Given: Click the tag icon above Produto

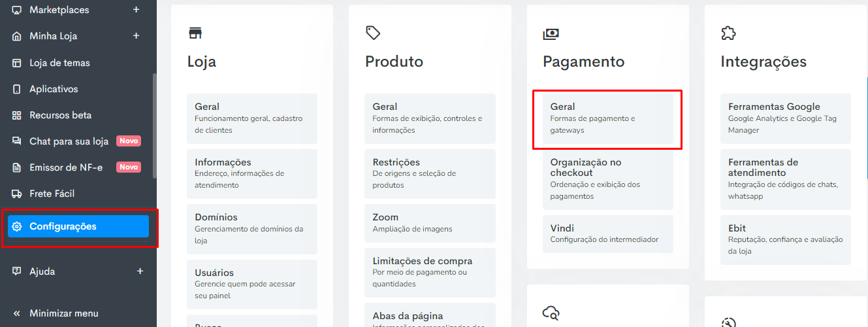Looking at the screenshot, I should coord(373,33).
